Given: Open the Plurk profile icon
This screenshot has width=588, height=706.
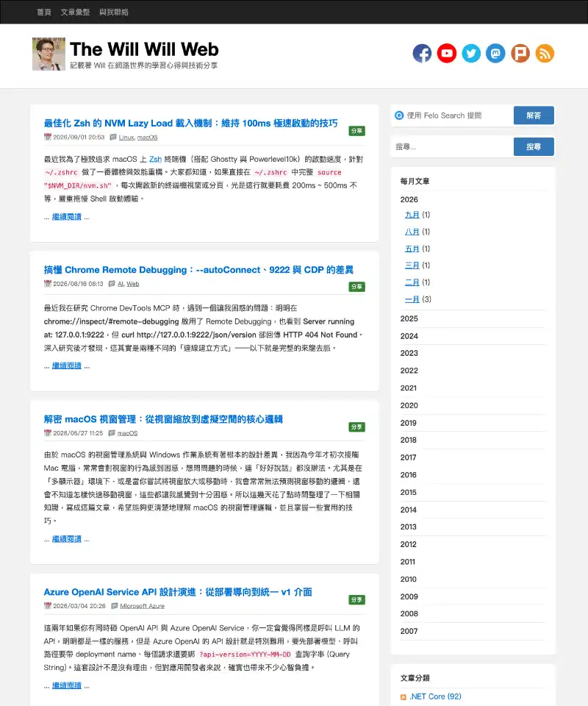Looking at the screenshot, I should [x=520, y=53].
